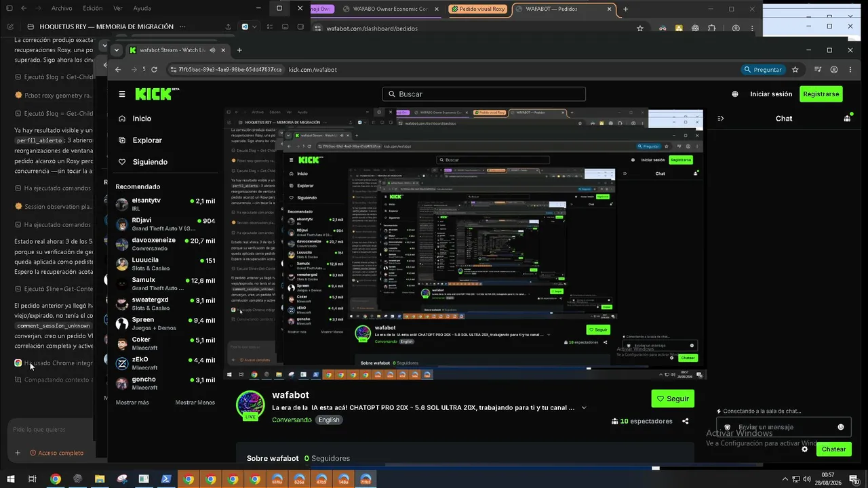Image resolution: width=868 pixels, height=488 pixels.
Task: Open the Windows Start menu
Action: coord(10,479)
